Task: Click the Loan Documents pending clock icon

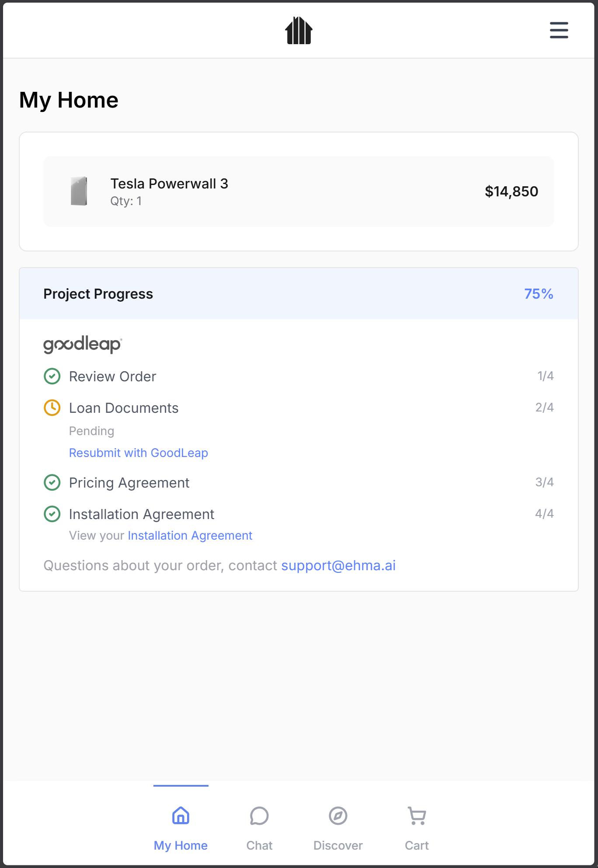Action: tap(52, 408)
